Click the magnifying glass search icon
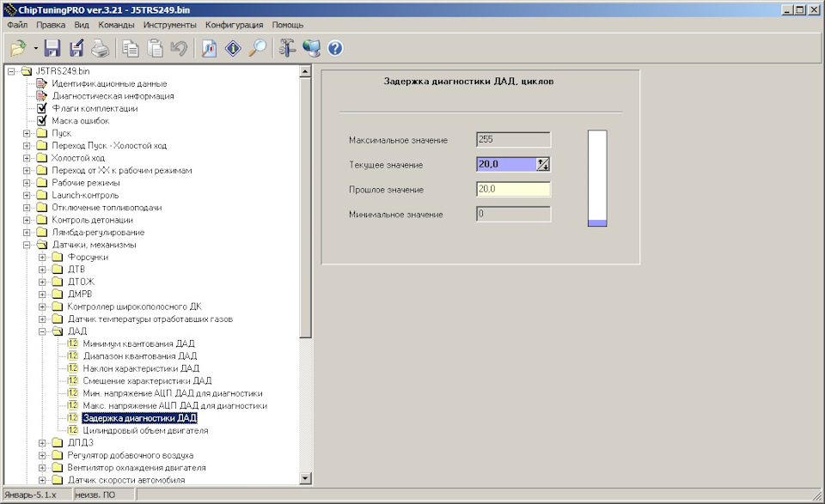825x504 pixels. point(257,48)
